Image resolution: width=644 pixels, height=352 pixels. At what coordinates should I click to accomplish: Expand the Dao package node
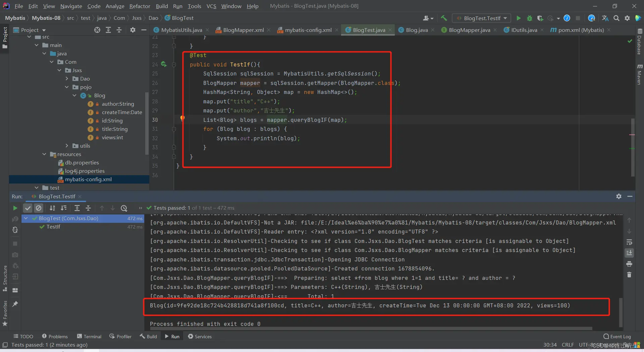[67, 79]
